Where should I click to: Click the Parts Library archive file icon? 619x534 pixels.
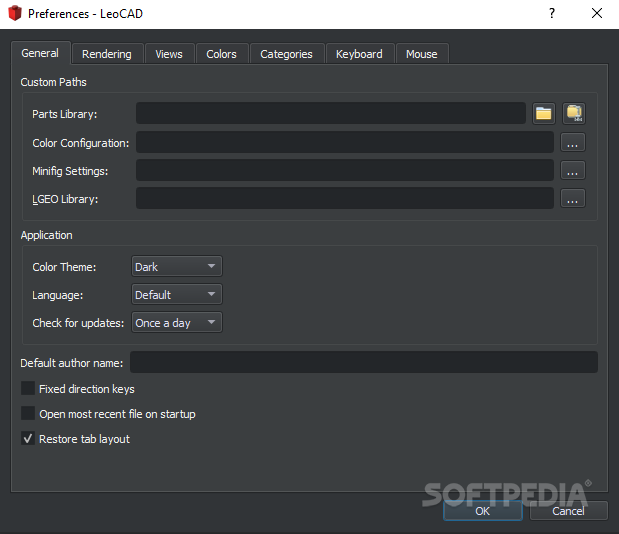tap(574, 114)
